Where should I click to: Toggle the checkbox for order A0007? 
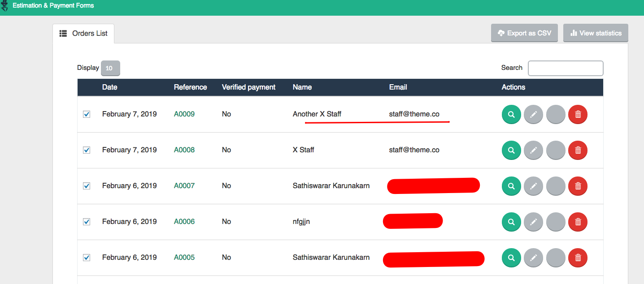[87, 186]
